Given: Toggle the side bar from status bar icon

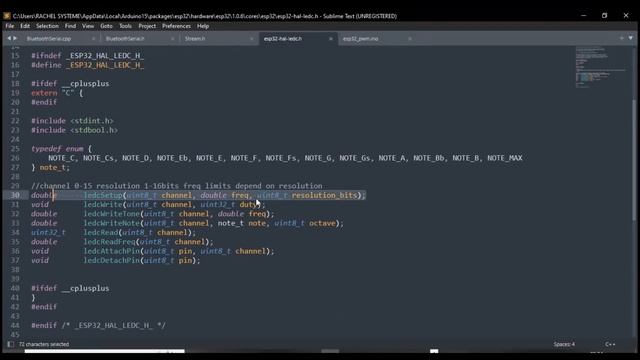Looking at the screenshot, I should pos(11,344).
